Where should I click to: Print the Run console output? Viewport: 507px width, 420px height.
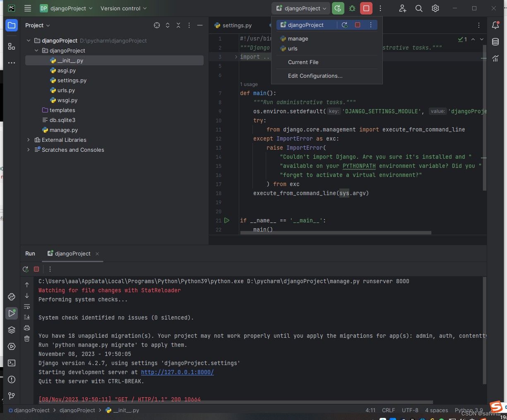[x=27, y=328]
